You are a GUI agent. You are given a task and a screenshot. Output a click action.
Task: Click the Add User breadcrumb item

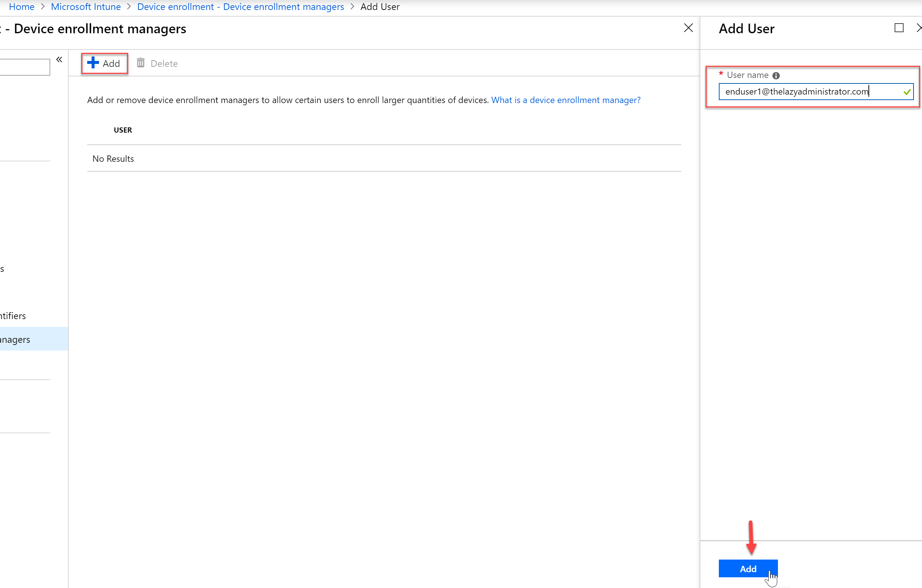coord(380,7)
